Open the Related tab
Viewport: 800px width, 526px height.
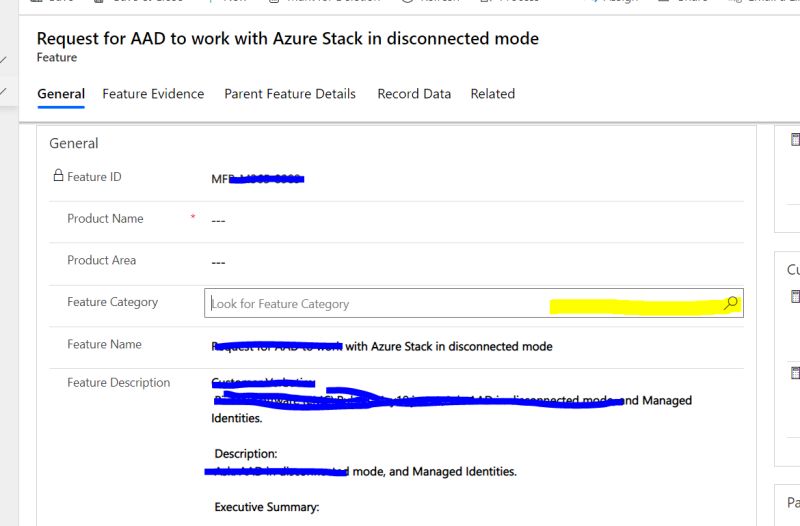coord(492,94)
